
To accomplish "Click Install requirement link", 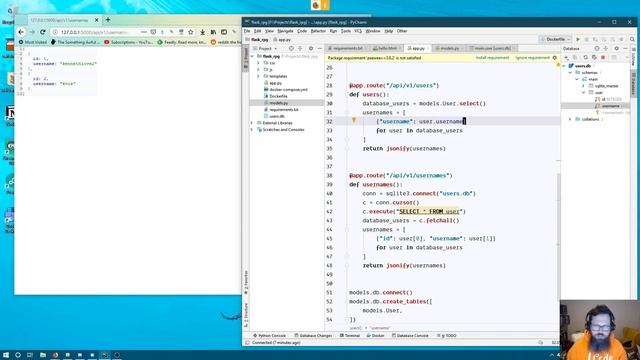I will (x=492, y=58).
